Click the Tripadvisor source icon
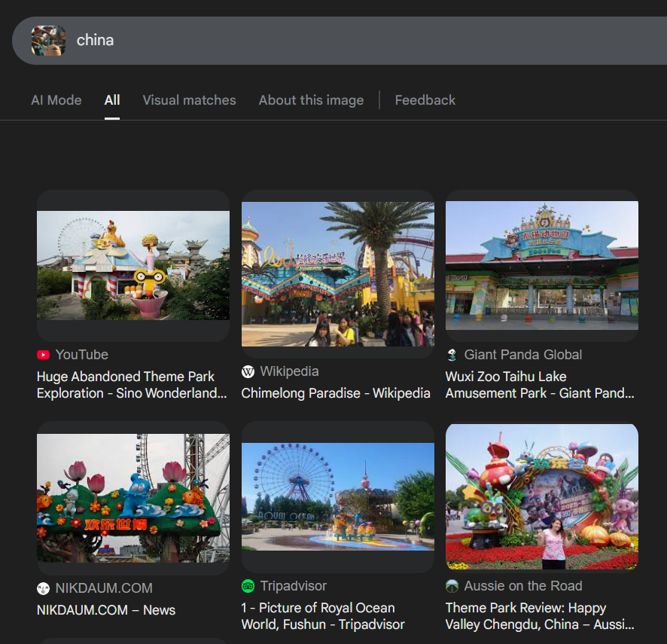Viewport: 667px width, 644px height. tap(248, 586)
